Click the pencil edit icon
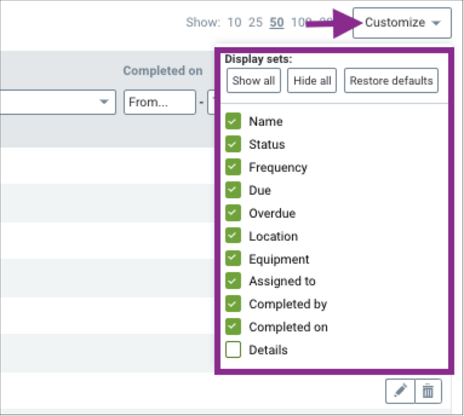The width and height of the screenshot is (464, 416). (x=400, y=391)
